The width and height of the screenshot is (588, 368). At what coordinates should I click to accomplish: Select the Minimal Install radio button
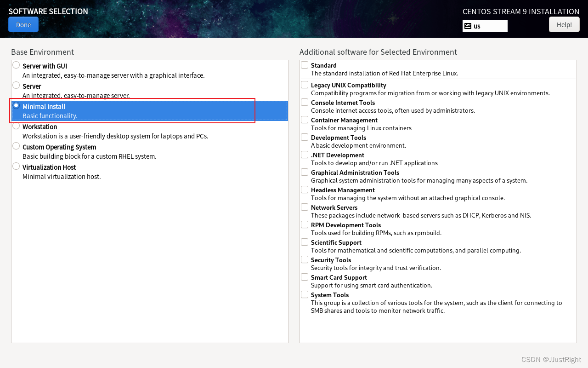(16, 105)
